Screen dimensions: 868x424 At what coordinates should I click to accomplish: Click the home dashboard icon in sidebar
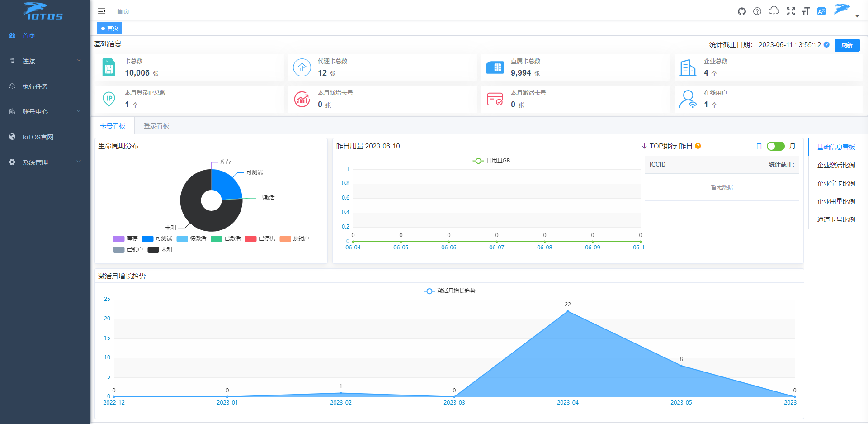point(12,35)
